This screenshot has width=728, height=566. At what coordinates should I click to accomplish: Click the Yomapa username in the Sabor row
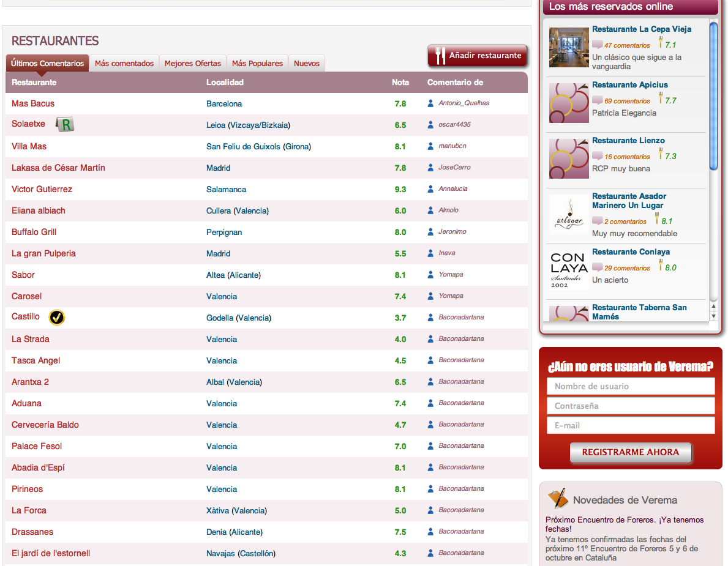tap(451, 274)
